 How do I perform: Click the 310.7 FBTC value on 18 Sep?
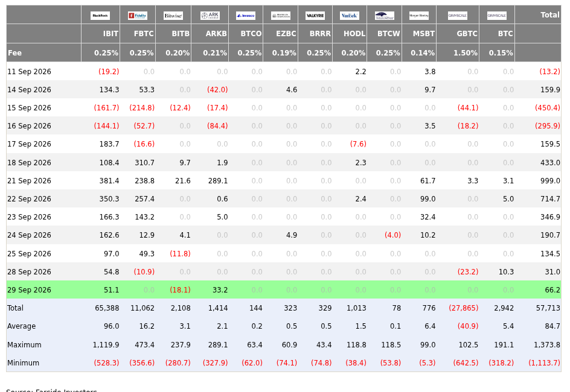145,163
